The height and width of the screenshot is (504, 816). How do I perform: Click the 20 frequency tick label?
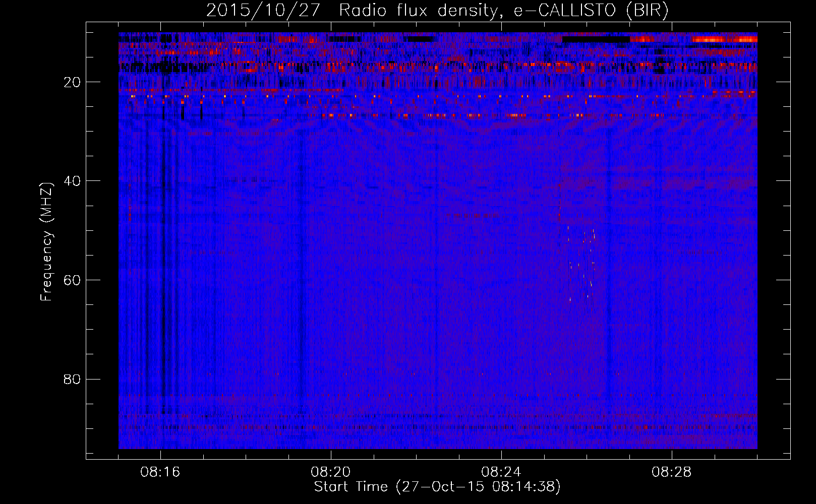tap(72, 82)
